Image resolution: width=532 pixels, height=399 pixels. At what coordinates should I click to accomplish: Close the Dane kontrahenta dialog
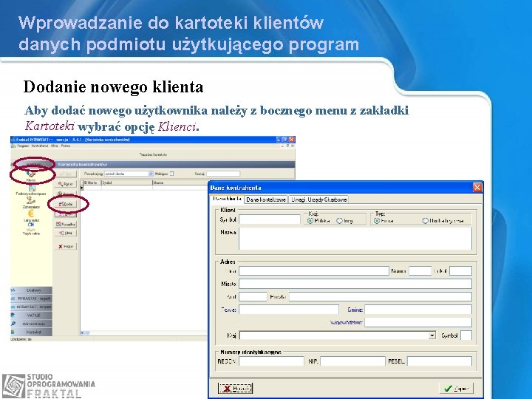[x=477, y=187]
